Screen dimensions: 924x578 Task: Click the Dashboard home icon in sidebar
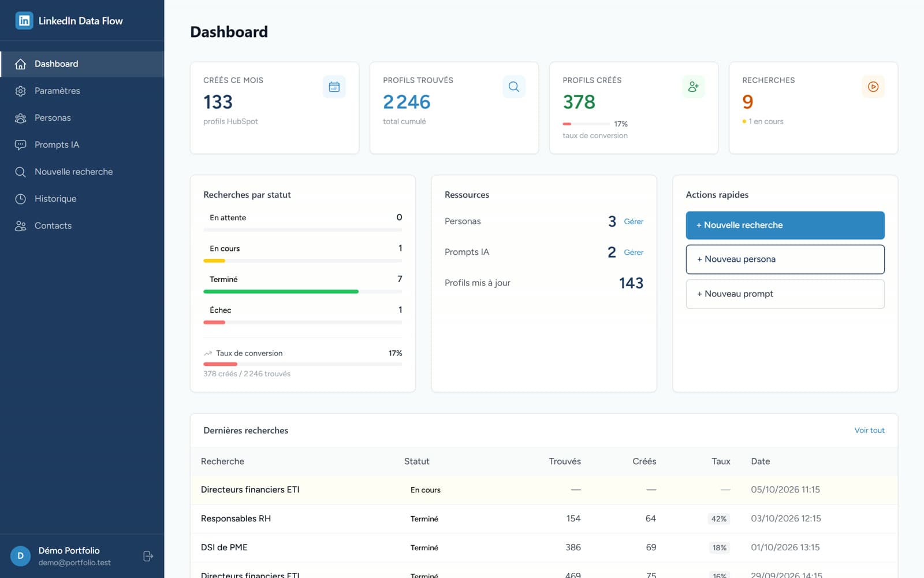tap(20, 64)
